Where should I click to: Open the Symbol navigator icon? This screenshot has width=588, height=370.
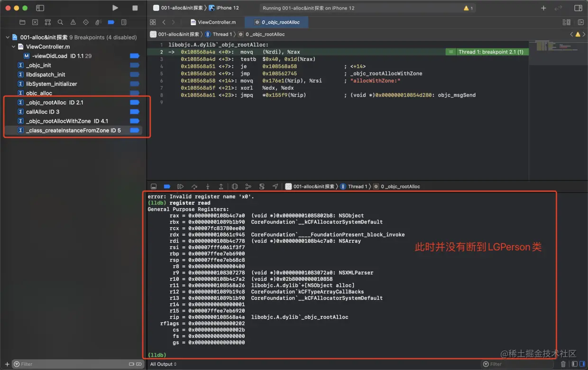[x=47, y=22]
